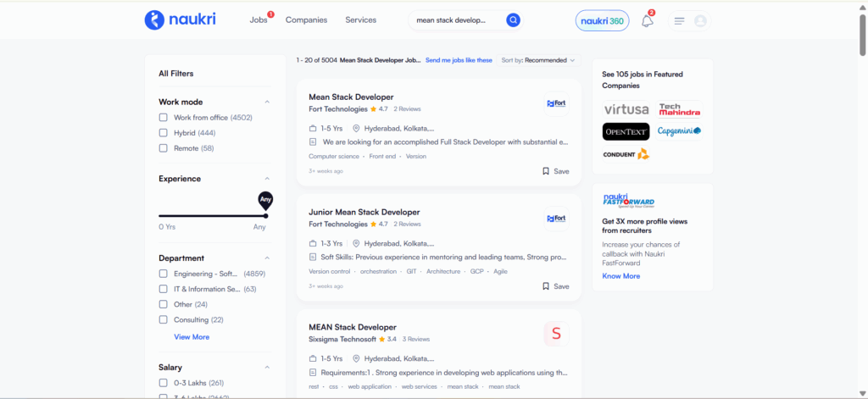This screenshot has height=399, width=868.
Task: Click the Virtusa company logo
Action: 626,109
